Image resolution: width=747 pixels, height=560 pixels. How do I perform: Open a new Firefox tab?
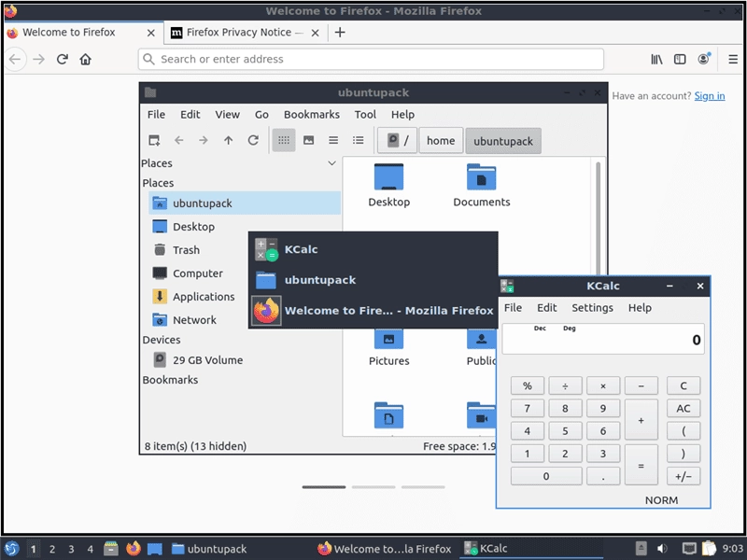point(340,33)
